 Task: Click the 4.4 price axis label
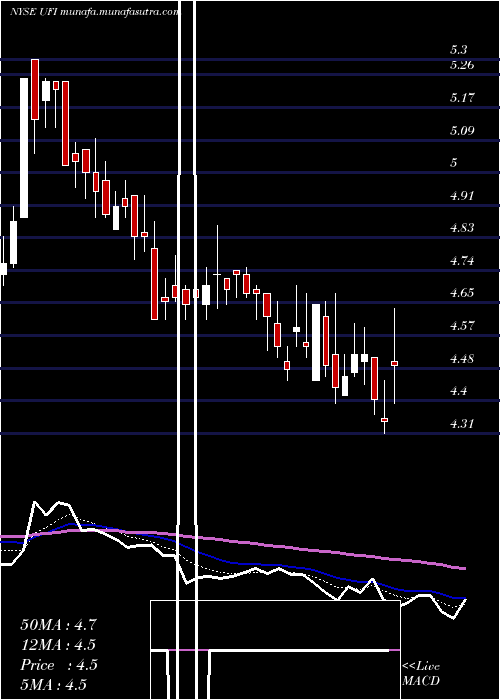[x=458, y=392]
